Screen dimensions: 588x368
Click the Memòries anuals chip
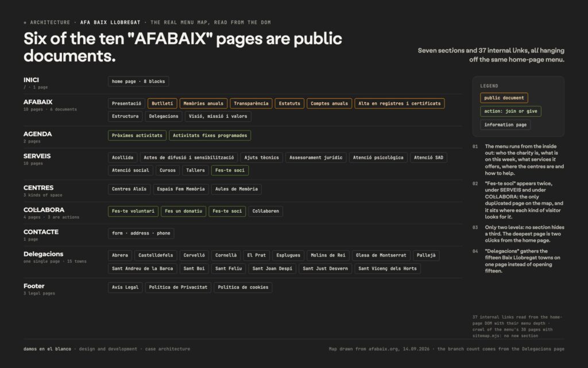[203, 103]
